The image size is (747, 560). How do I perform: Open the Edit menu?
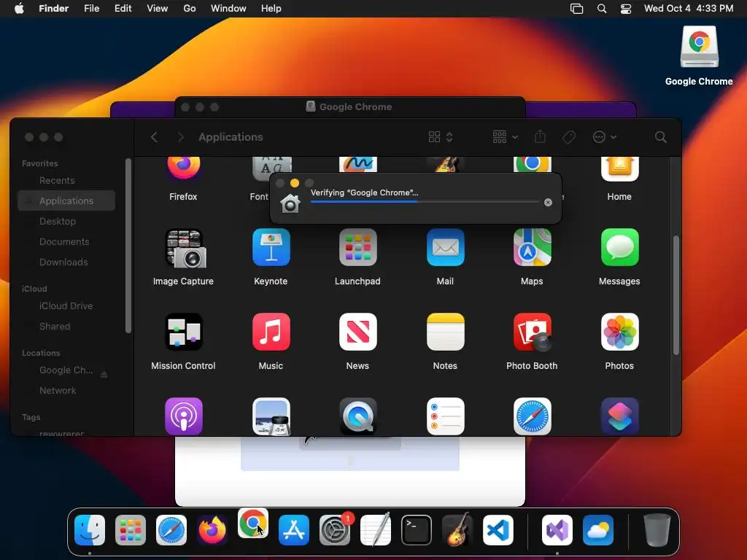click(123, 9)
